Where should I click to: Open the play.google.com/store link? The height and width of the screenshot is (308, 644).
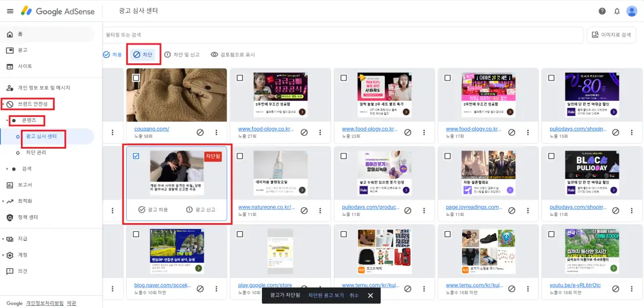click(x=265, y=285)
